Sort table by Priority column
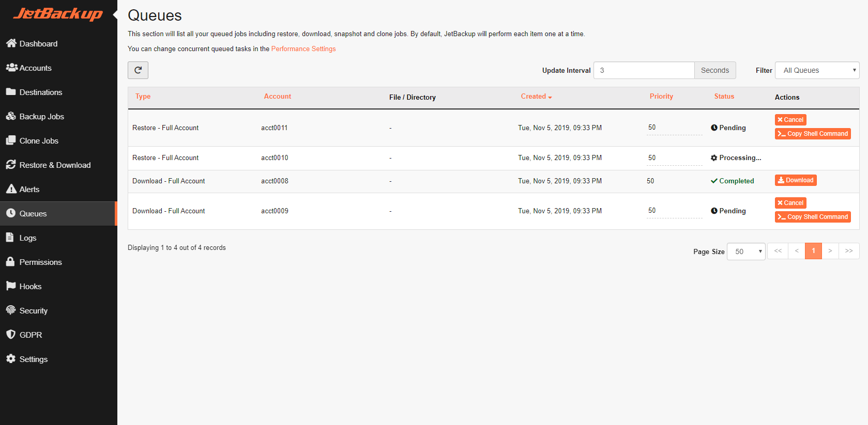This screenshot has width=868, height=425. (661, 96)
